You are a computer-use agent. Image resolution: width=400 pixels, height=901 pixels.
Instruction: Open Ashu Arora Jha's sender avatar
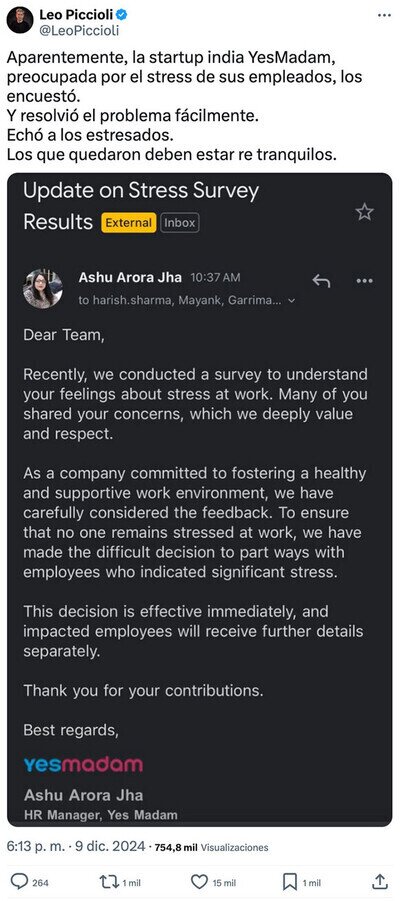(43, 289)
